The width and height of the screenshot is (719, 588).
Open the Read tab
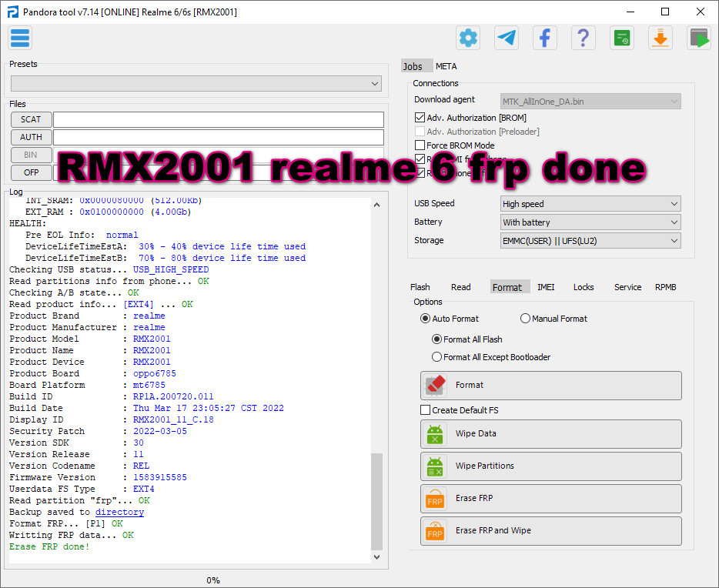tap(461, 287)
